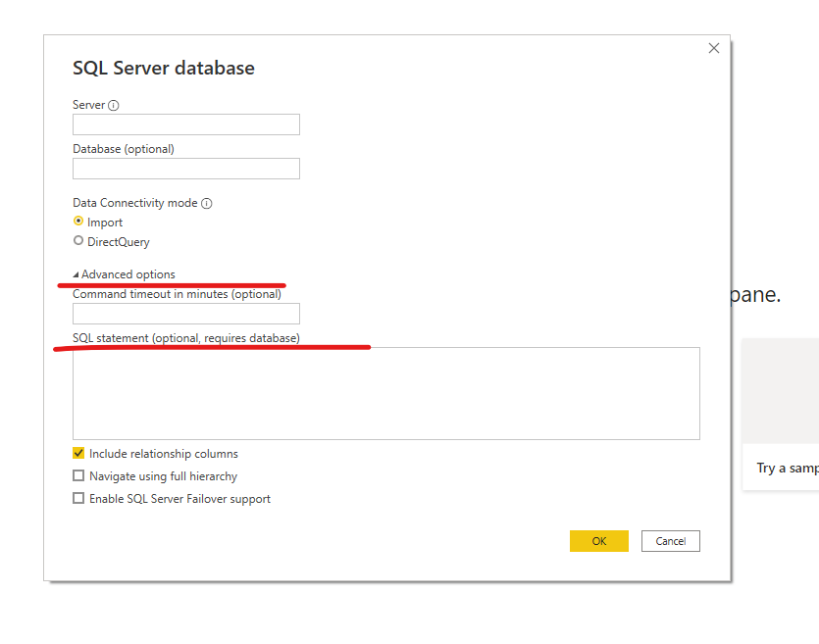
Task: Enable Navigate using full hierarchy
Action: tap(78, 475)
